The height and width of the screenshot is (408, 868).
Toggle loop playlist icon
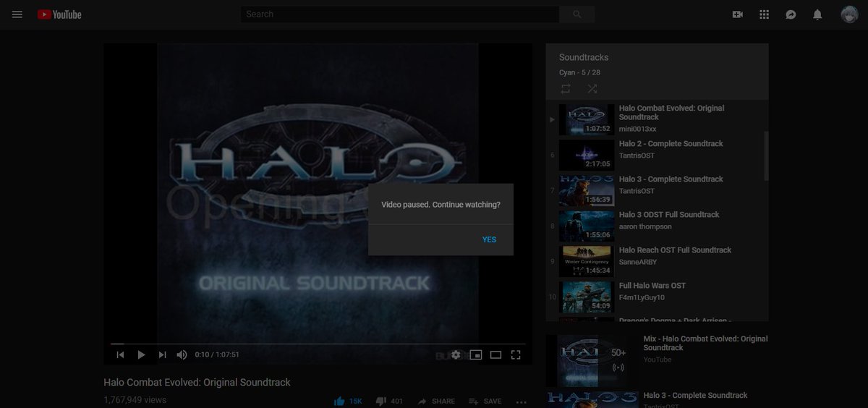566,88
